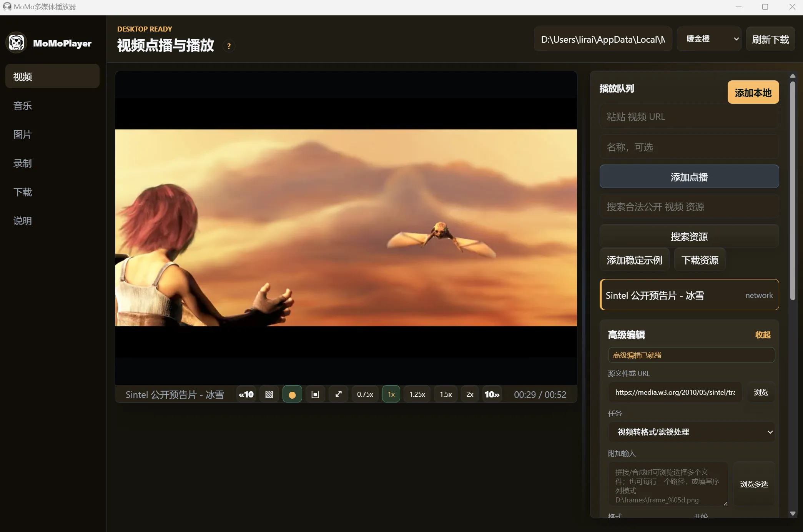This screenshot has width=803, height=532.
Task: Click the scrollbar up arrow
Action: pos(793,76)
